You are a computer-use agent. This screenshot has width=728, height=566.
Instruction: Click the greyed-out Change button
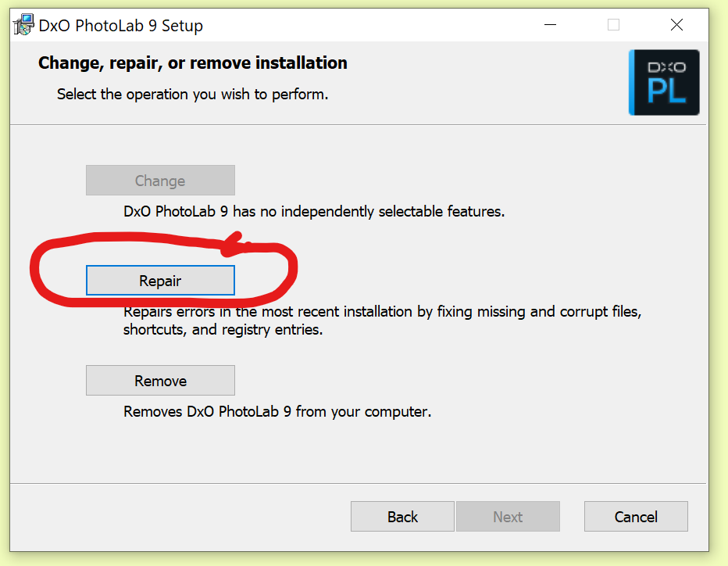click(x=160, y=181)
